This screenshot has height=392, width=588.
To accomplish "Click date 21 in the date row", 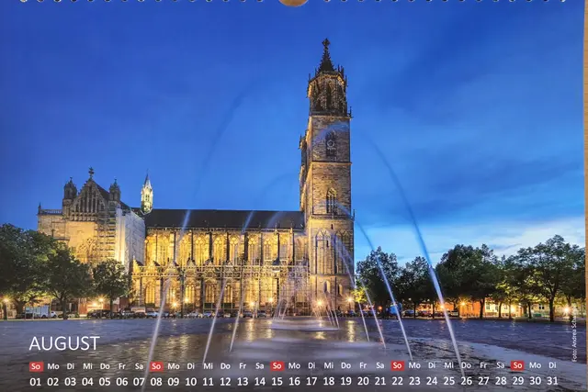I will [379, 381].
